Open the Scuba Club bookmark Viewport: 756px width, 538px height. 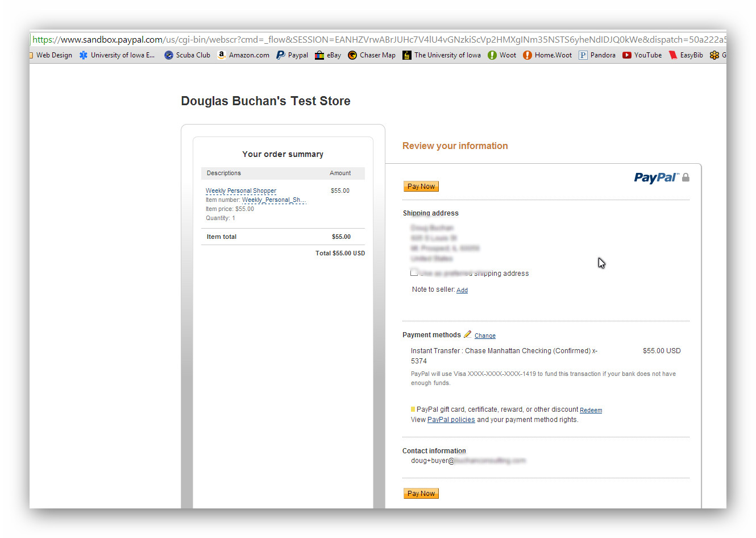click(x=188, y=55)
